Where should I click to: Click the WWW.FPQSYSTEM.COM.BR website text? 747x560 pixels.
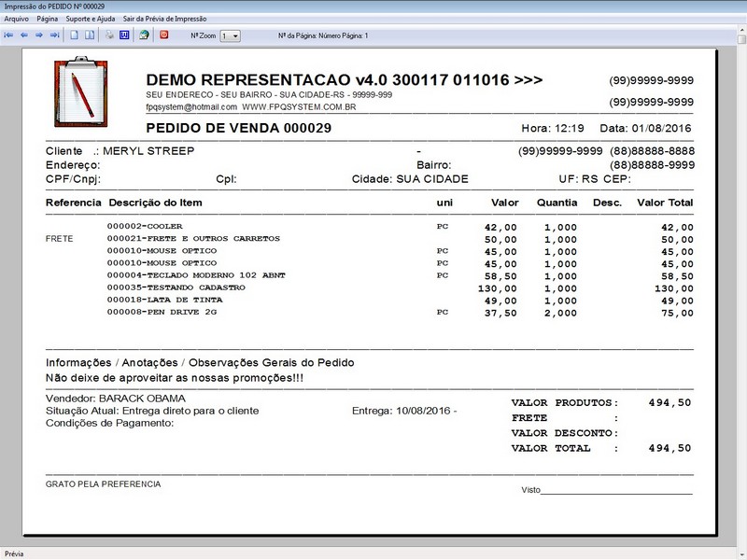(299, 107)
